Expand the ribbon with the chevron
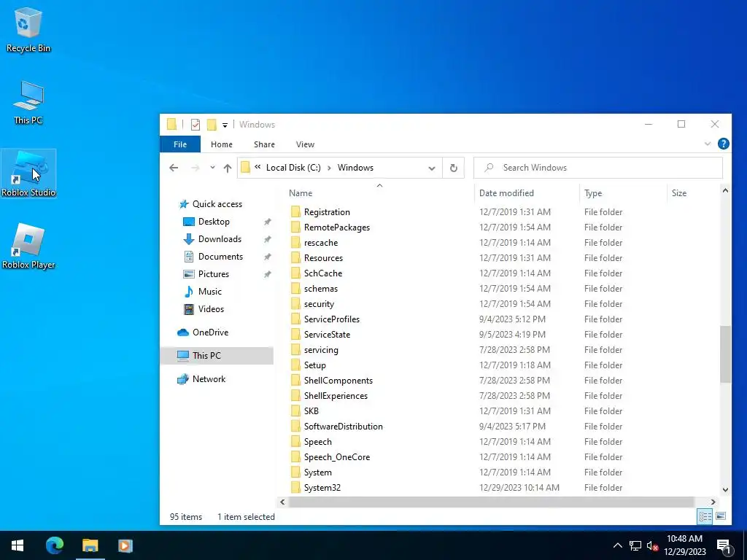The height and width of the screenshot is (560, 747). pos(708,144)
